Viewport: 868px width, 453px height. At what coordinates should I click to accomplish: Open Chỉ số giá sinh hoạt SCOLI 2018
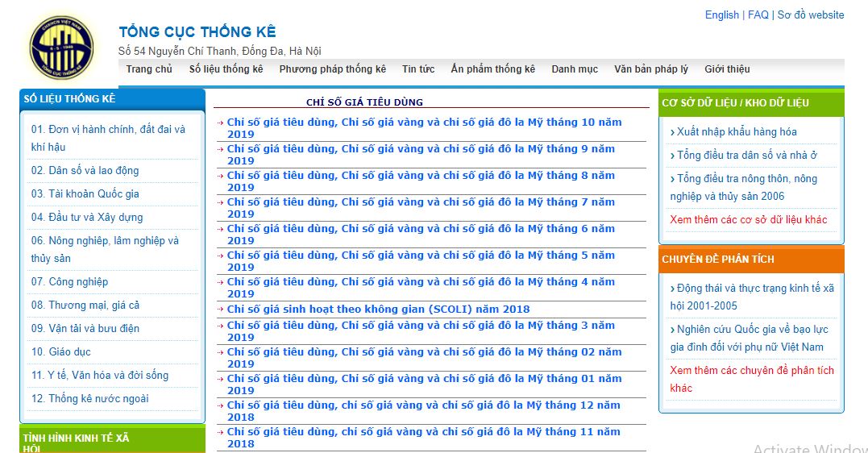(x=378, y=310)
